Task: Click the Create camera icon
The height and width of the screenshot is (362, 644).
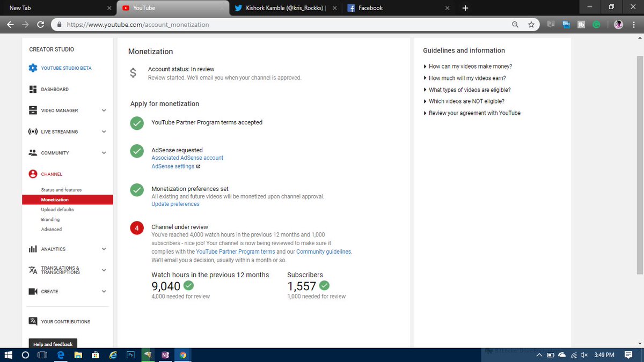Action: click(33, 292)
